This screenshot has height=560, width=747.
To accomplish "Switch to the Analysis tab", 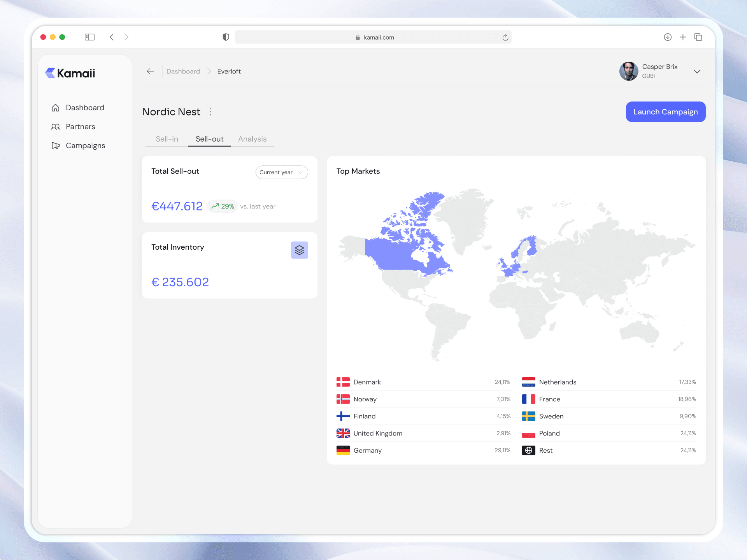I will pos(252,139).
